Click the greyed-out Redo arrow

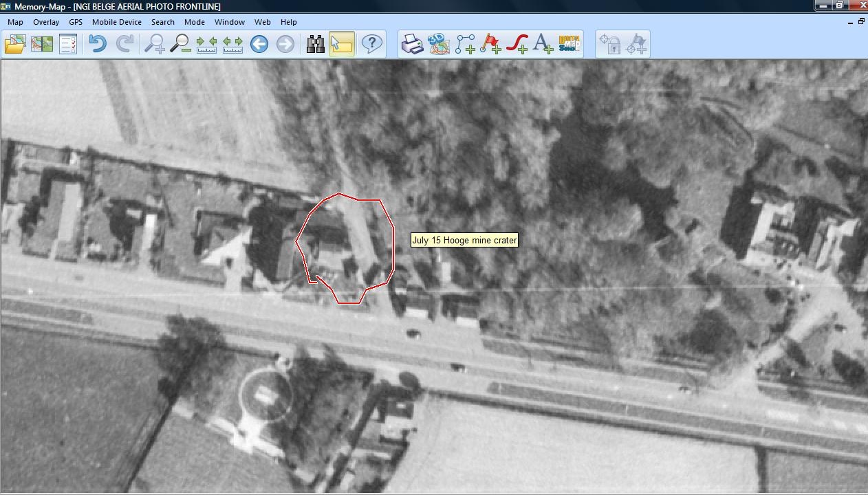pos(124,44)
